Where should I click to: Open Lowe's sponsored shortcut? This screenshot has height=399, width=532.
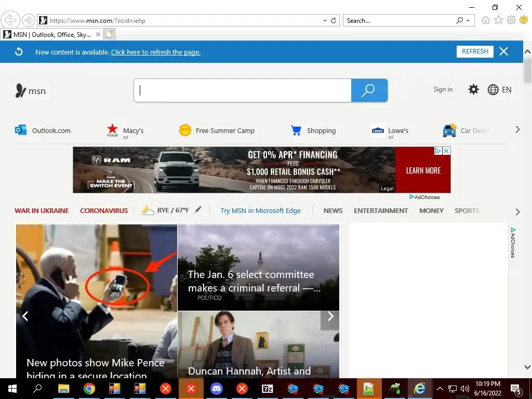390,131
